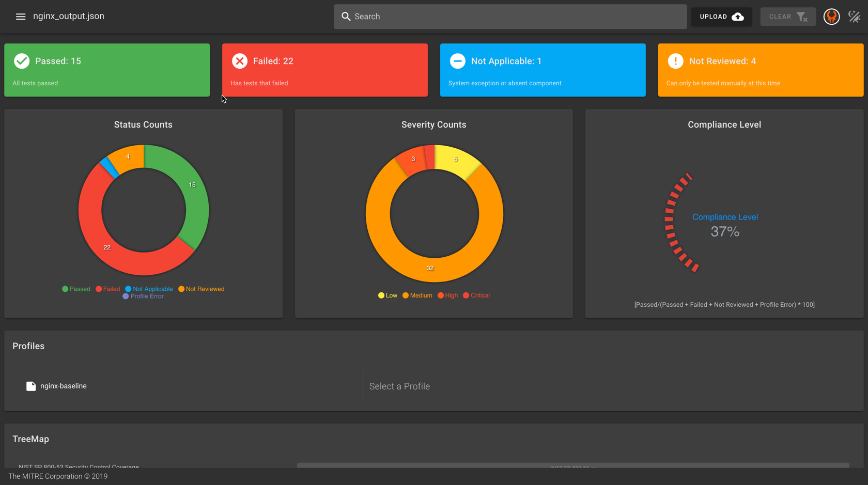Toggle dark/light theme using the moon-sun icon
Screen dimensions: 868x485
[855, 16]
